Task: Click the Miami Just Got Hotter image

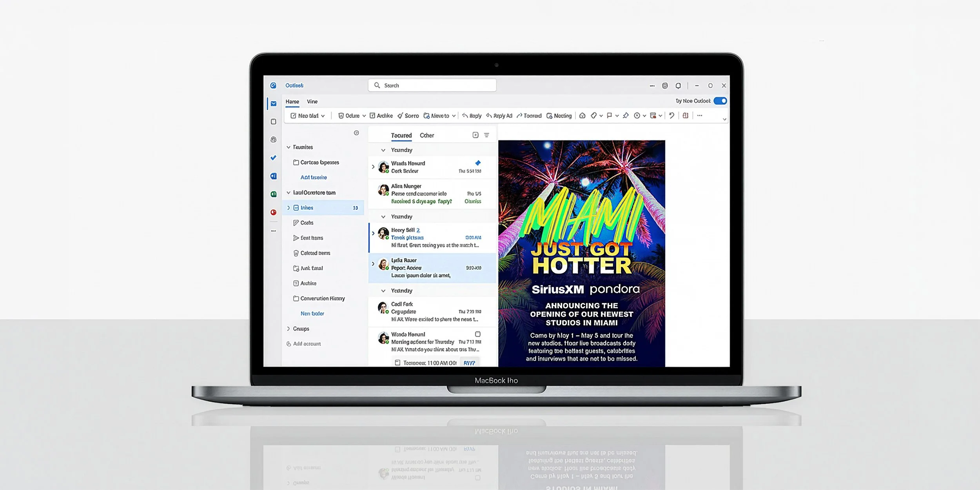Action: (x=582, y=254)
